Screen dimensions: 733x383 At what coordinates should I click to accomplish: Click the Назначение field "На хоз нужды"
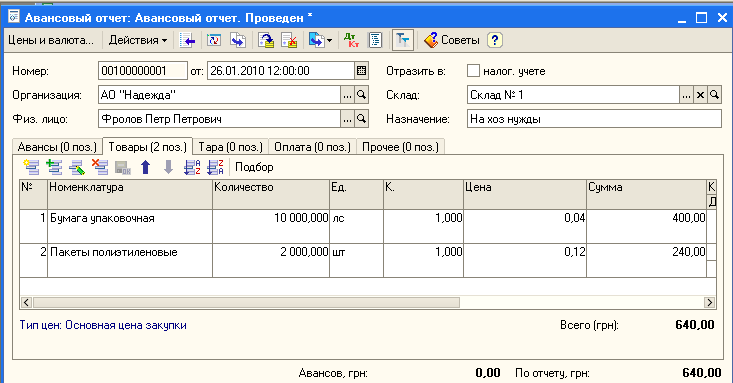(x=594, y=119)
